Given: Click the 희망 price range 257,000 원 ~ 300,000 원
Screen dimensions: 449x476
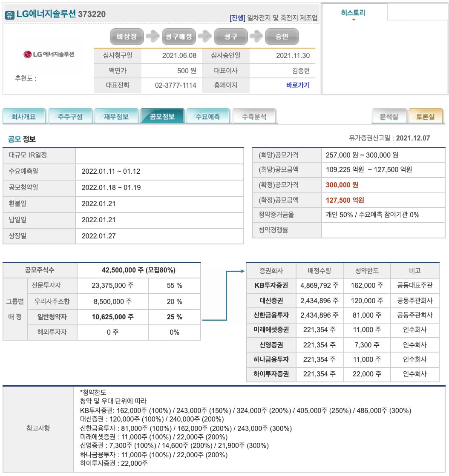Looking at the screenshot, I should [x=362, y=155].
